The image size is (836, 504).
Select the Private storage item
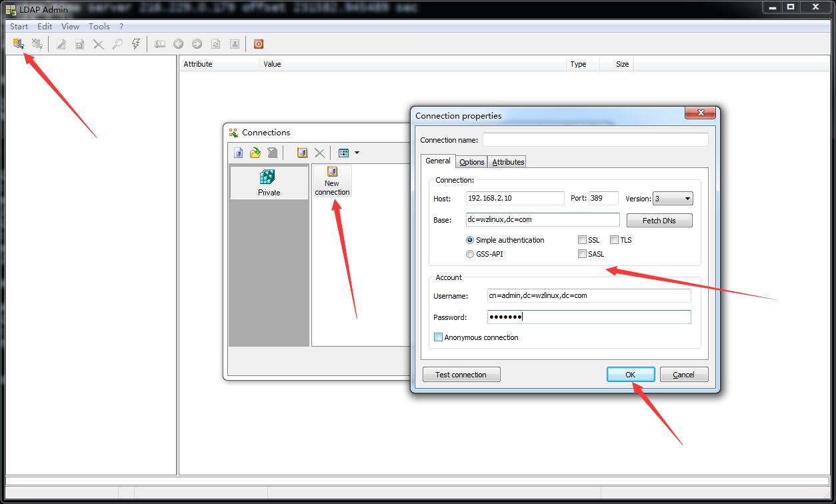(x=269, y=183)
